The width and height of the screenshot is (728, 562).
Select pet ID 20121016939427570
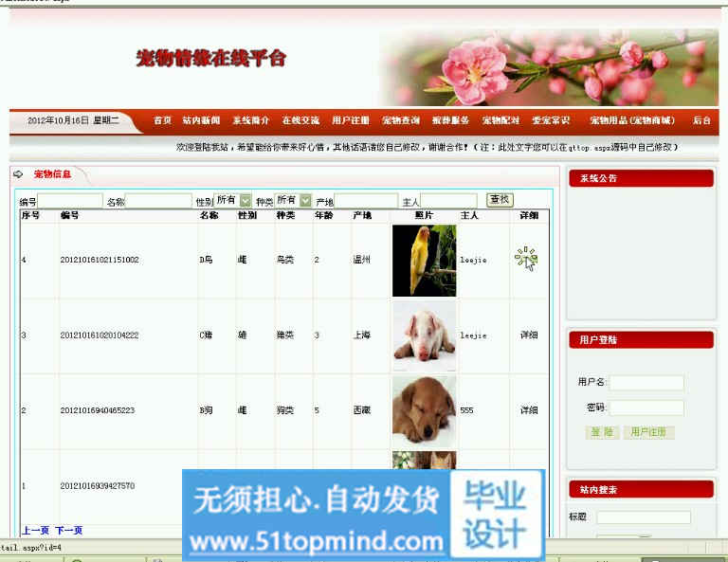point(98,485)
